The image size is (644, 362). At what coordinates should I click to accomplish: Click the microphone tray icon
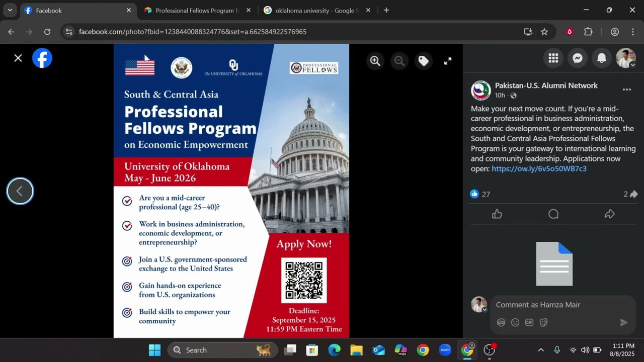click(557, 350)
